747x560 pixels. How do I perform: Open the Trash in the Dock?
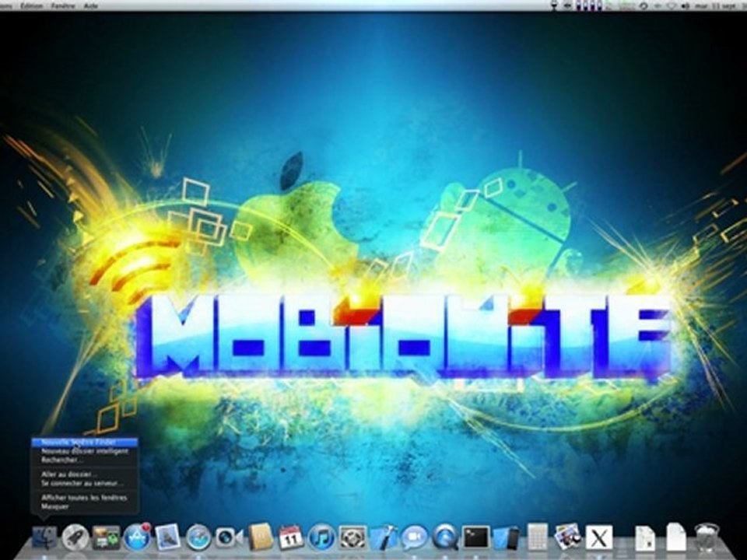click(x=707, y=537)
